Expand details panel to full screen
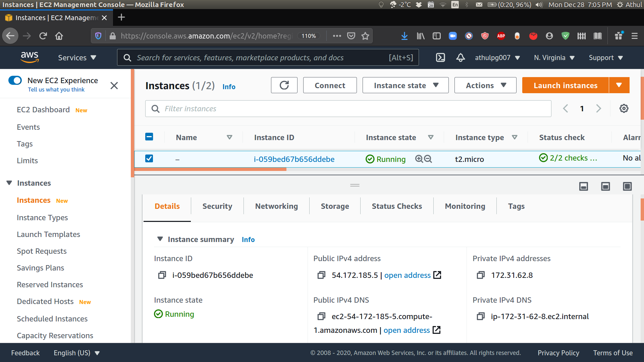Screen dimensions: 644x362 [627, 186]
